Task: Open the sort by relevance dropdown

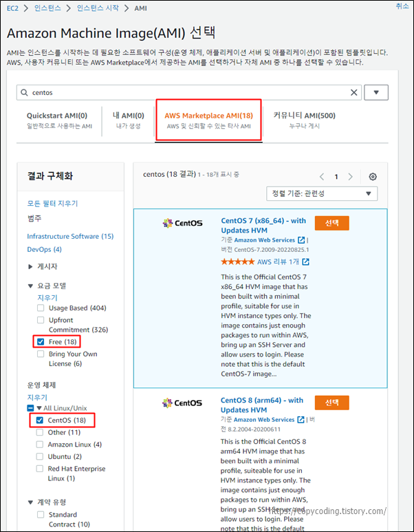Action: (x=322, y=193)
